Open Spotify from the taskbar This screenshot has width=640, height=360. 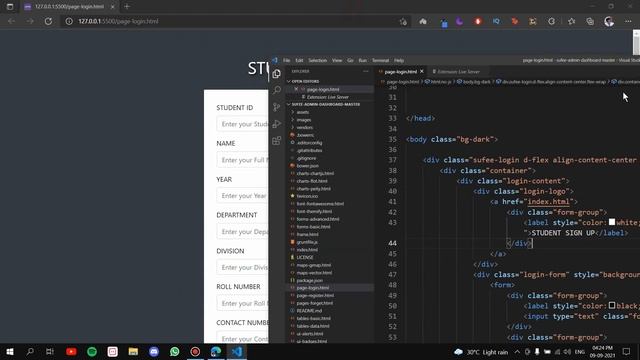(92, 351)
